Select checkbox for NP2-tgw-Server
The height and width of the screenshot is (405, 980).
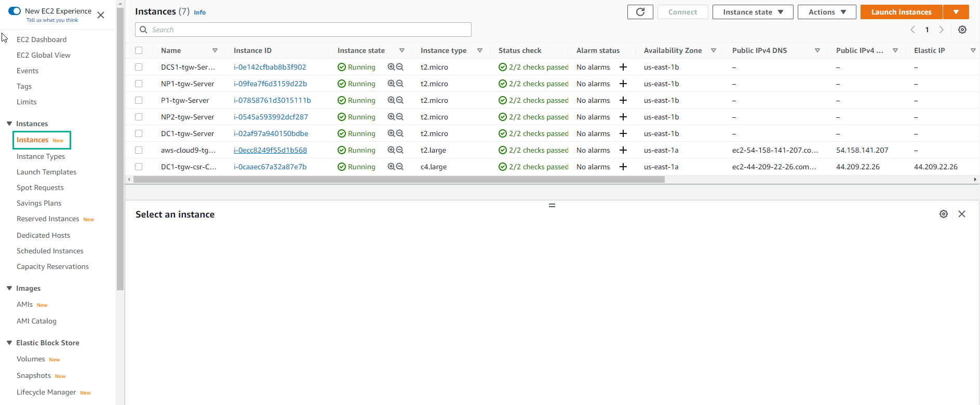[139, 117]
